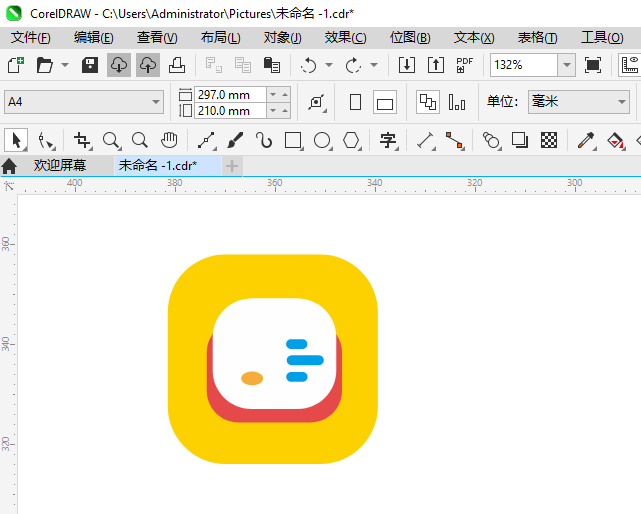Screen dimensions: 641x514
Task: Click the page height field 210.0 mm
Action: point(230,110)
